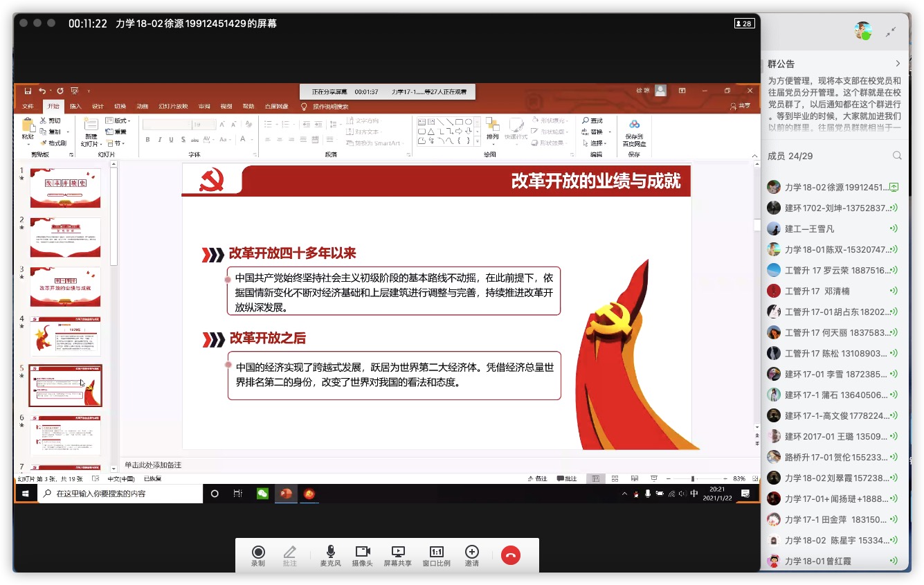Click the save icon in PowerPoint title bar
Image resolution: width=924 pixels, height=585 pixels.
pos(28,91)
